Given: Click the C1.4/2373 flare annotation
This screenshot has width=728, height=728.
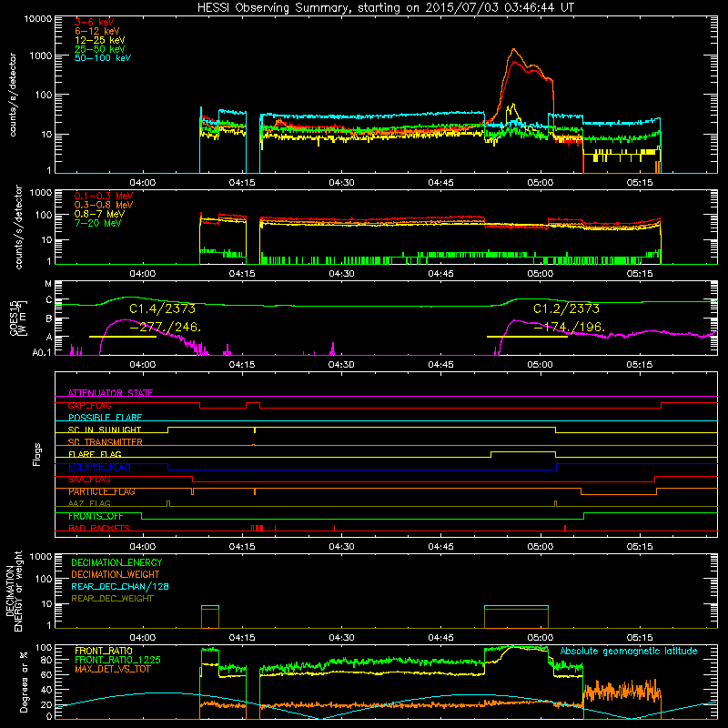Looking at the screenshot, I should point(163,308).
